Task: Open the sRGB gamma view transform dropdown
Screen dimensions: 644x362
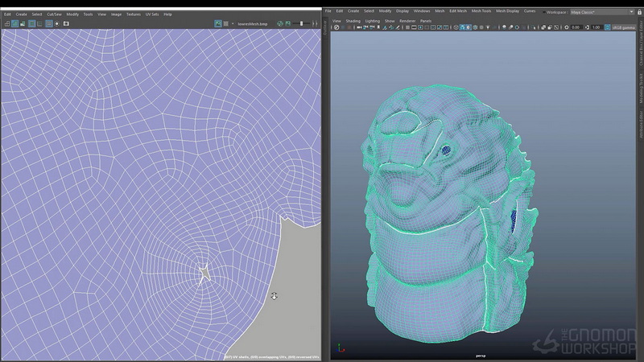Action: (x=624, y=27)
